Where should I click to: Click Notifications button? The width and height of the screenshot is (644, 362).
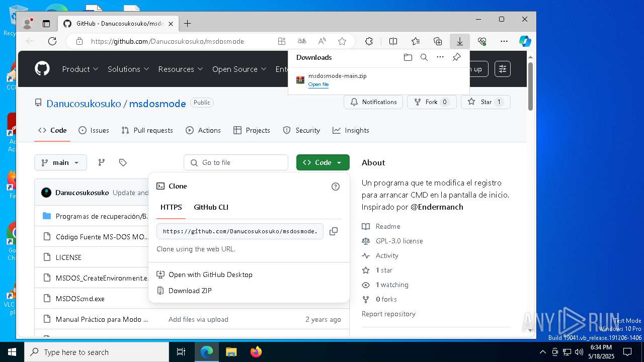coord(373,102)
